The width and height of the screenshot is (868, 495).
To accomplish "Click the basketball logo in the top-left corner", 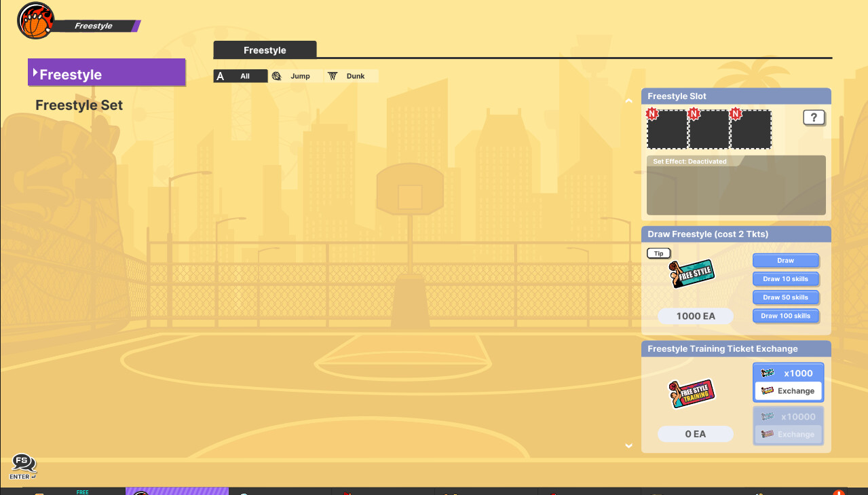I will [34, 20].
